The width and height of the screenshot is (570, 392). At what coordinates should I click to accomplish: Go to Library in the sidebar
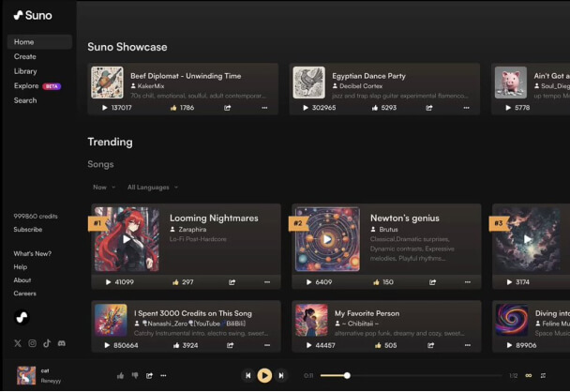coord(25,71)
